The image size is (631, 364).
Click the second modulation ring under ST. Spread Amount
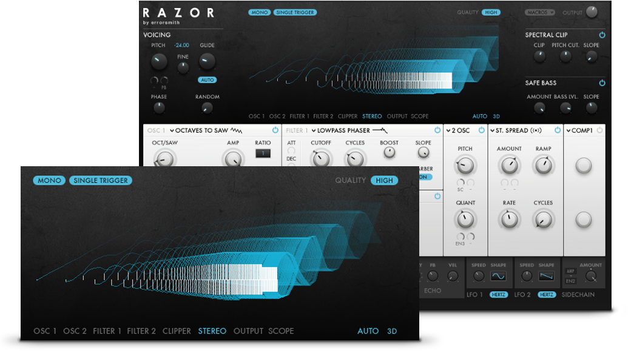(x=515, y=183)
